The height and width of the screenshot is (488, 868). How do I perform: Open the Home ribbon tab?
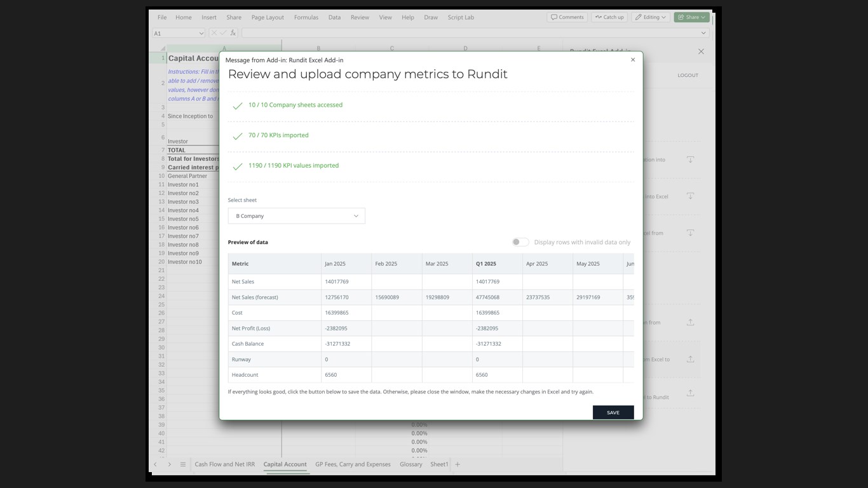[x=183, y=17]
